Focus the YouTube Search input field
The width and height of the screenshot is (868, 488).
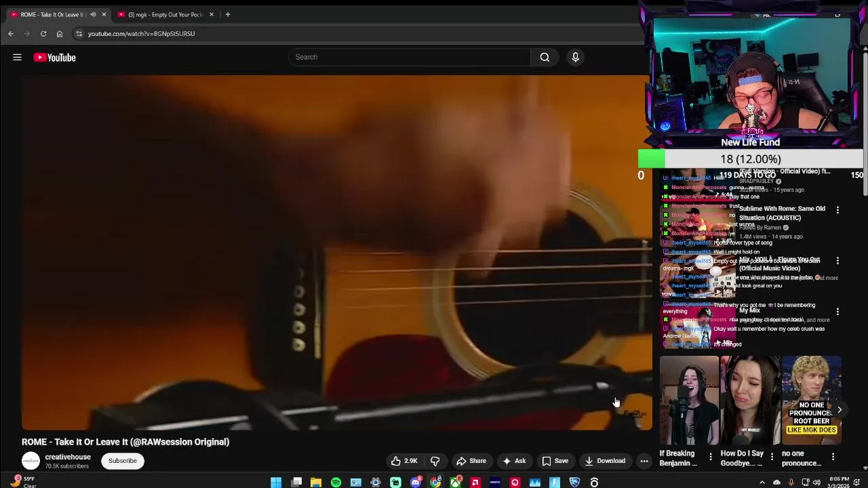pyautogui.click(x=410, y=57)
